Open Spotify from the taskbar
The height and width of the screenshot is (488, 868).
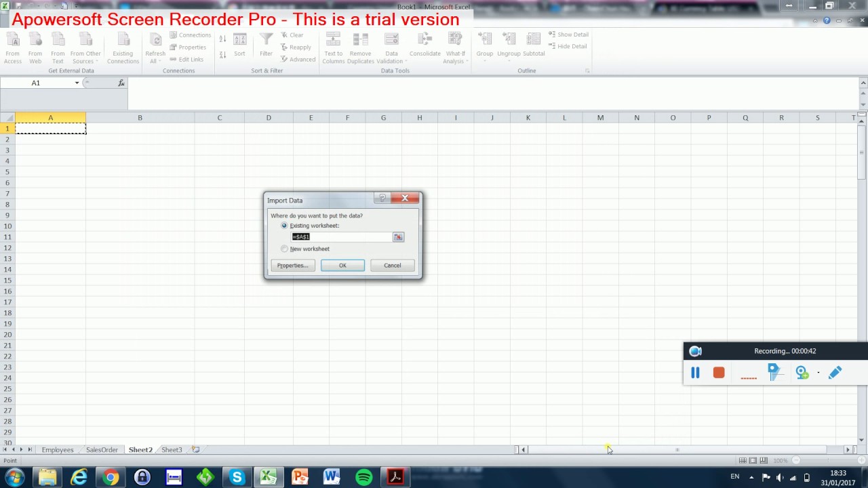pos(363,477)
